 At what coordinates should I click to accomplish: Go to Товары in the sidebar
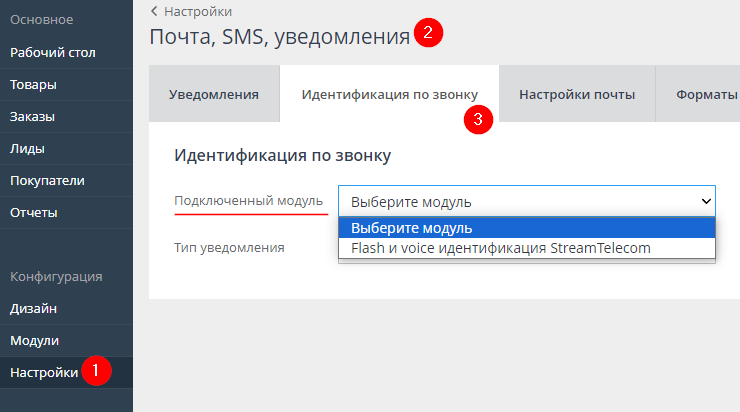point(33,84)
